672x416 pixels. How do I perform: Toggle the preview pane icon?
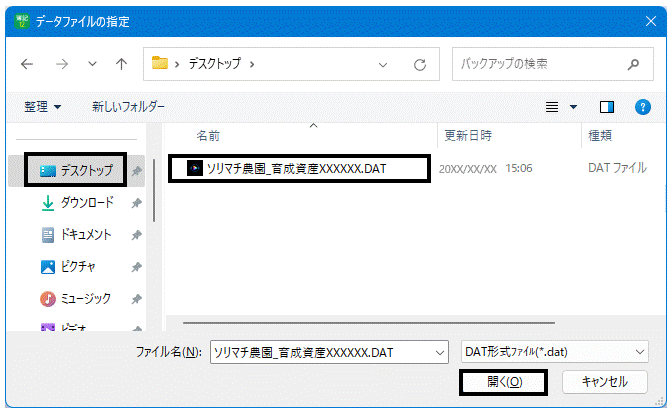606,107
